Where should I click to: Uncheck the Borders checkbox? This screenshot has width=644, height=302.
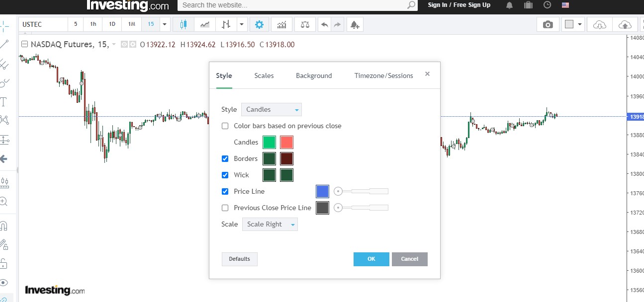coord(225,159)
